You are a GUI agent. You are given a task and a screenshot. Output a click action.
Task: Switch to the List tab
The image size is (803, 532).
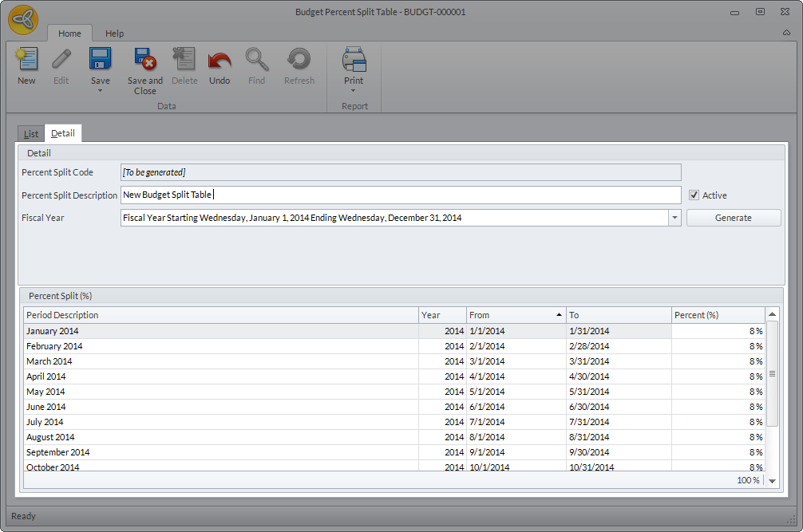tap(31, 134)
